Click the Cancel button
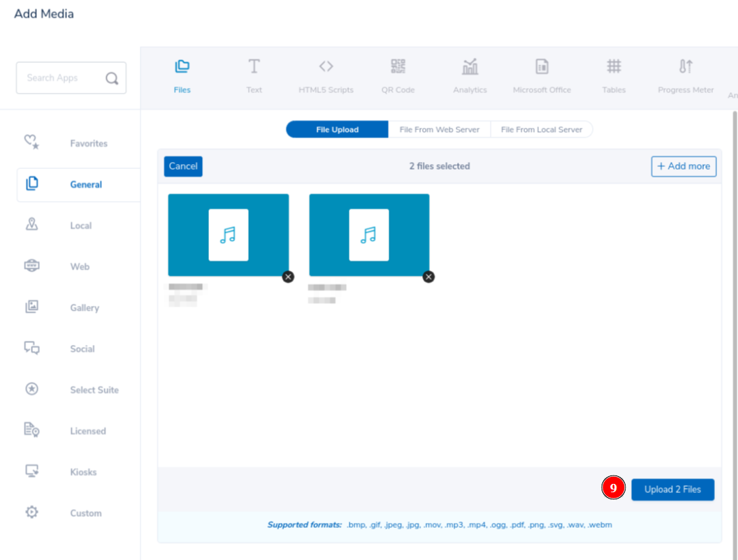Image resolution: width=738 pixels, height=560 pixels. tap(183, 166)
